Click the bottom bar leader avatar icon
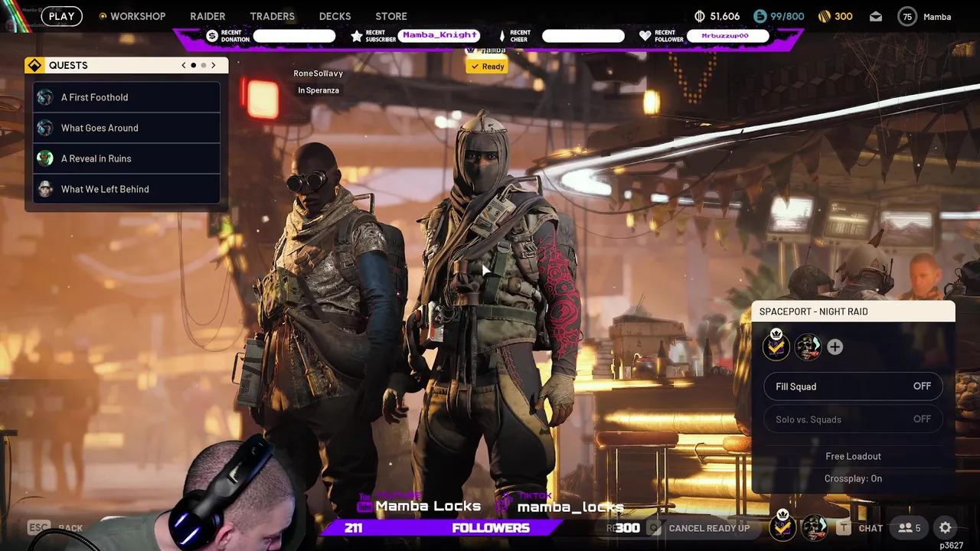Screen dimensions: 980x551 pyautogui.click(x=782, y=527)
